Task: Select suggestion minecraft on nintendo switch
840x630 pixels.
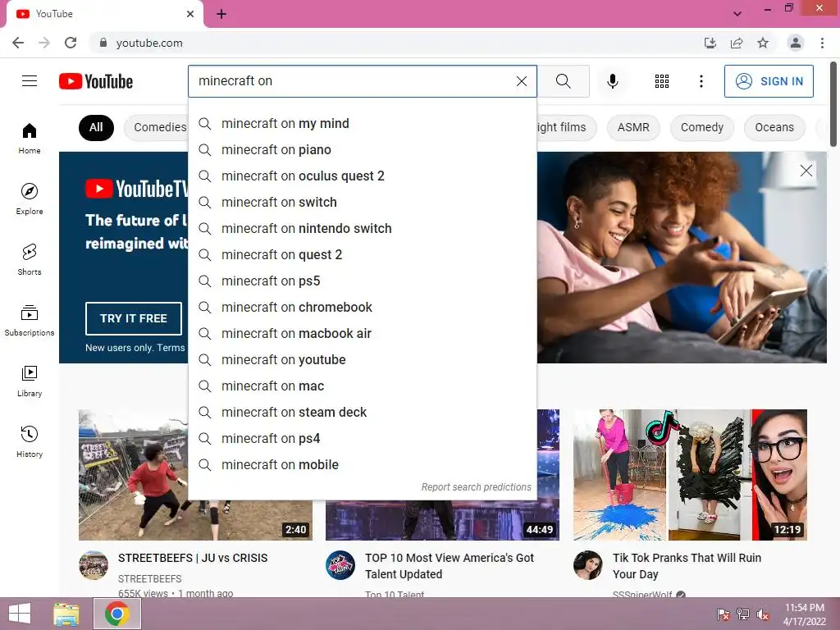Action: [362, 228]
